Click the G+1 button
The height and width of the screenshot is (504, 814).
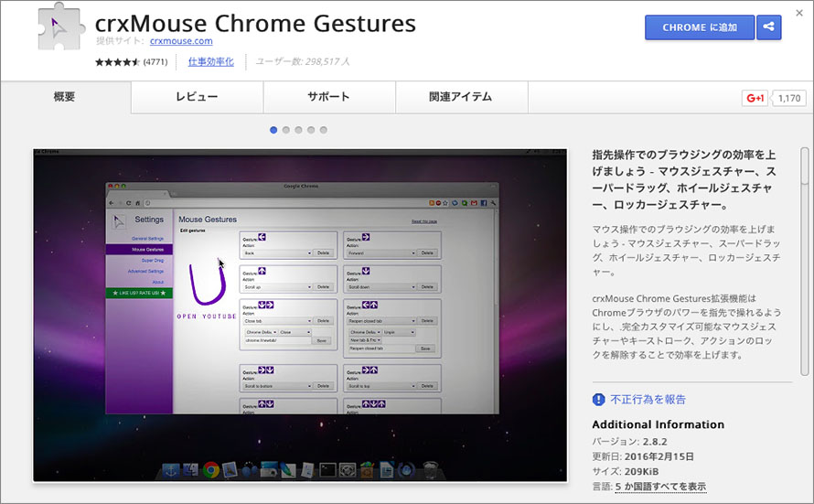(755, 98)
